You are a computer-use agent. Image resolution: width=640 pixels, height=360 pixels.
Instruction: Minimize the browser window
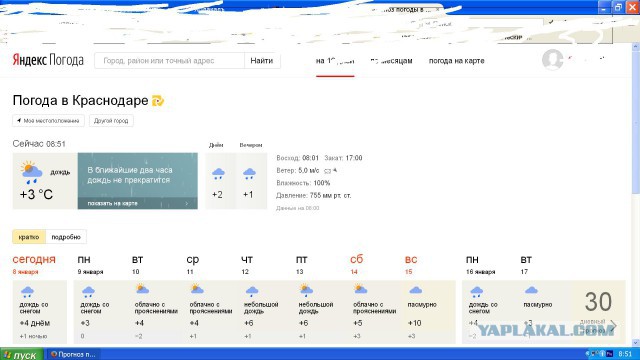604,7
